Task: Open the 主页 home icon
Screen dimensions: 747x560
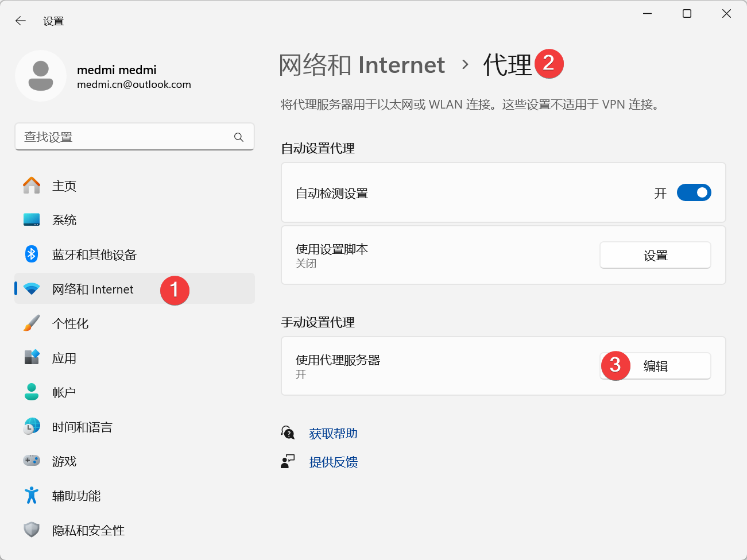Action: point(32,186)
